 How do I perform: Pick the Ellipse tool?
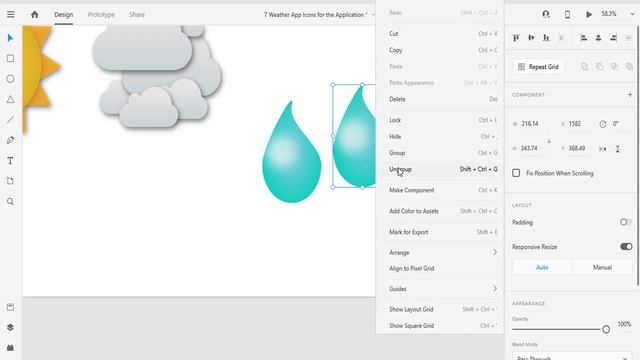pyautogui.click(x=11, y=79)
